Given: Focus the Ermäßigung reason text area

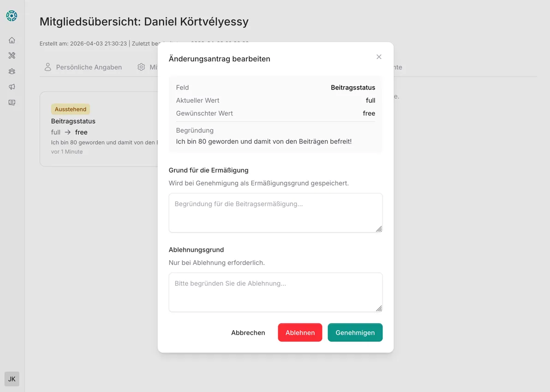Looking at the screenshot, I should pyautogui.click(x=275, y=213).
